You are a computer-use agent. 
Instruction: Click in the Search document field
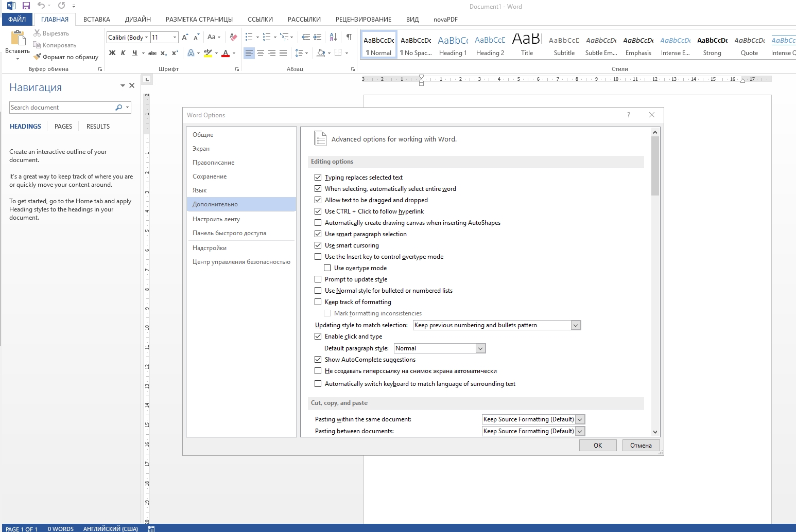pyautogui.click(x=62, y=108)
